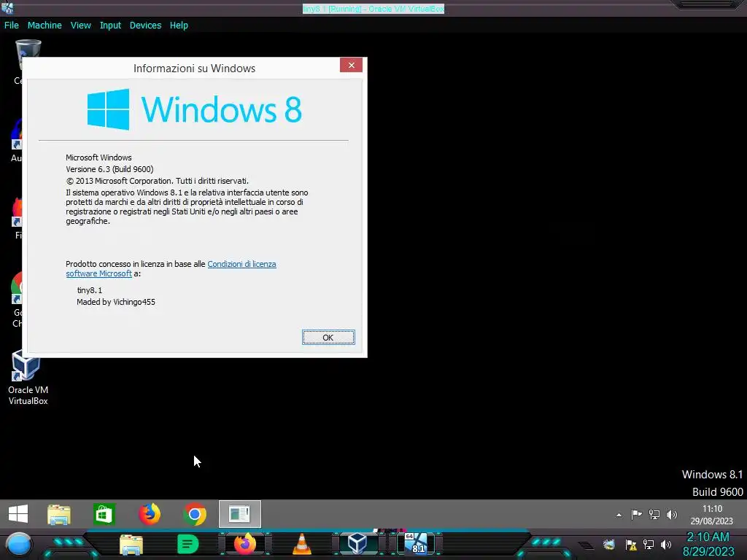Image resolution: width=747 pixels, height=560 pixels.
Task: Select the Recycle Bin desktop icon
Action: point(28,53)
